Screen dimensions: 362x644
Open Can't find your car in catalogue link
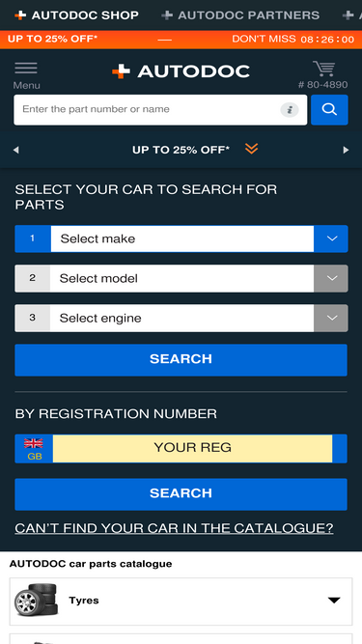174,528
